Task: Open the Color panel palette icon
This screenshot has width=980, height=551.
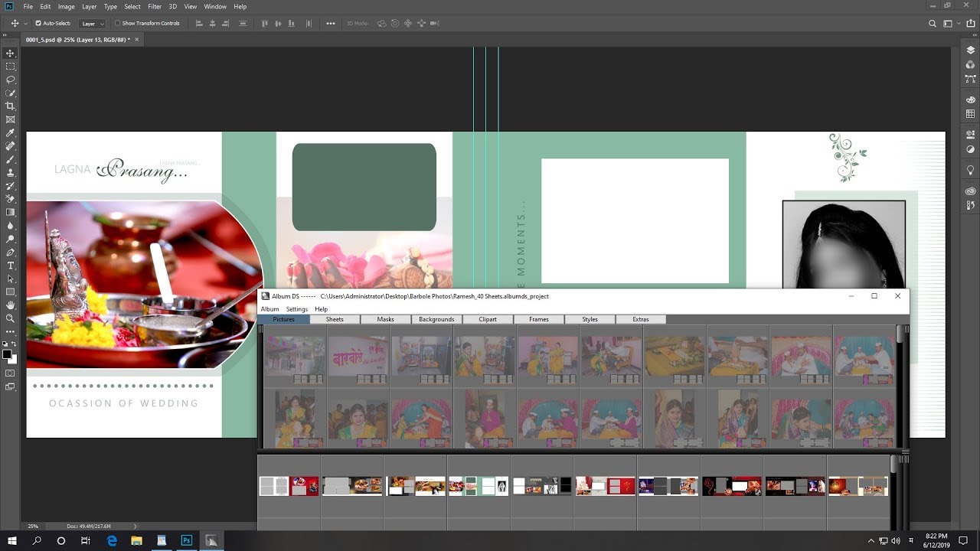Action: (971, 99)
